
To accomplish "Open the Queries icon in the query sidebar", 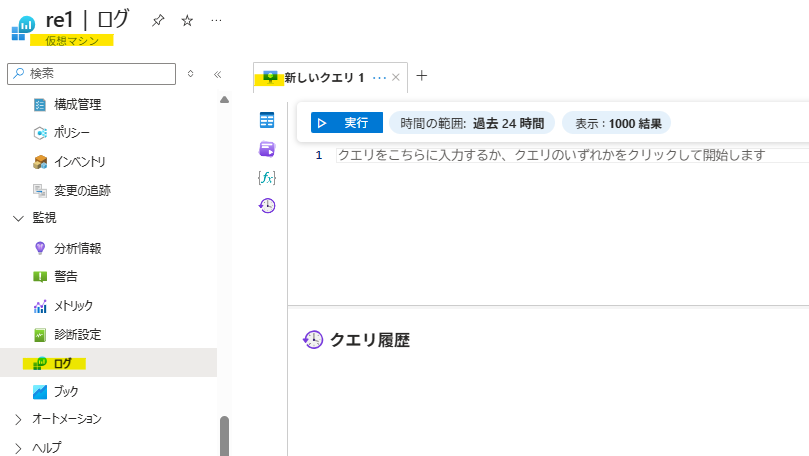I will pyautogui.click(x=267, y=149).
